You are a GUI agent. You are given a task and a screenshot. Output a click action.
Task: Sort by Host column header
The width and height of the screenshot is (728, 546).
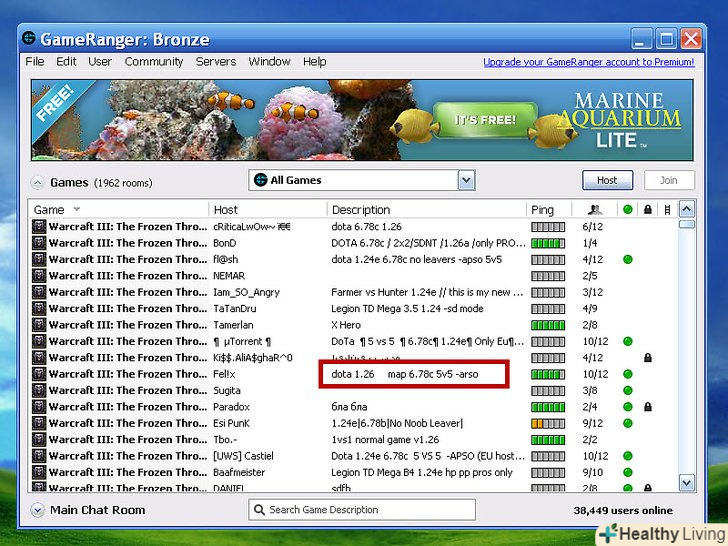[x=226, y=210]
